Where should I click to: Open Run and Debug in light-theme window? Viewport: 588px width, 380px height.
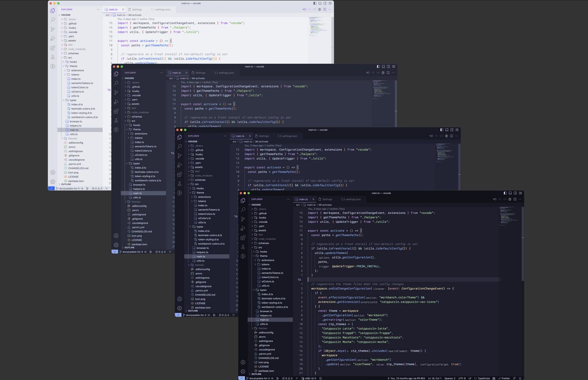(x=53, y=39)
